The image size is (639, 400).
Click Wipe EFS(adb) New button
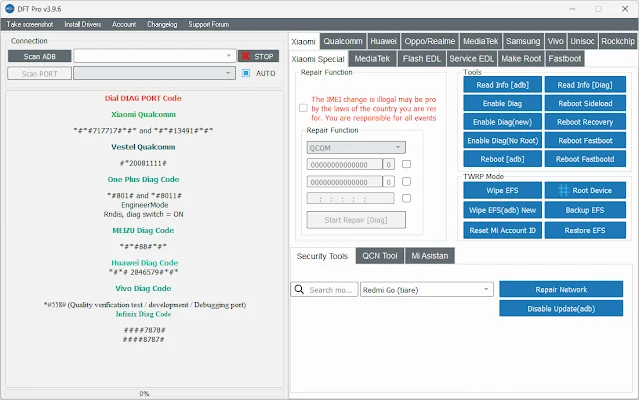[502, 210]
